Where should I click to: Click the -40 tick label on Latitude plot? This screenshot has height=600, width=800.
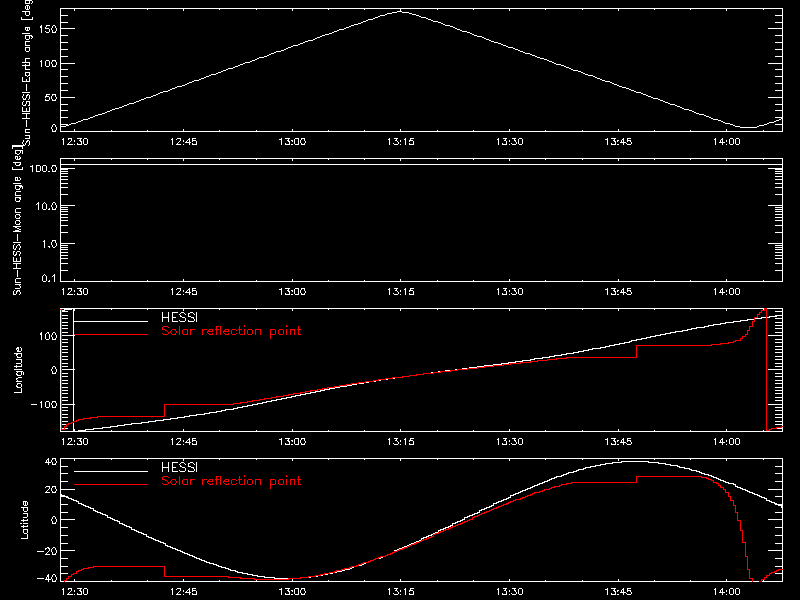(x=47, y=579)
